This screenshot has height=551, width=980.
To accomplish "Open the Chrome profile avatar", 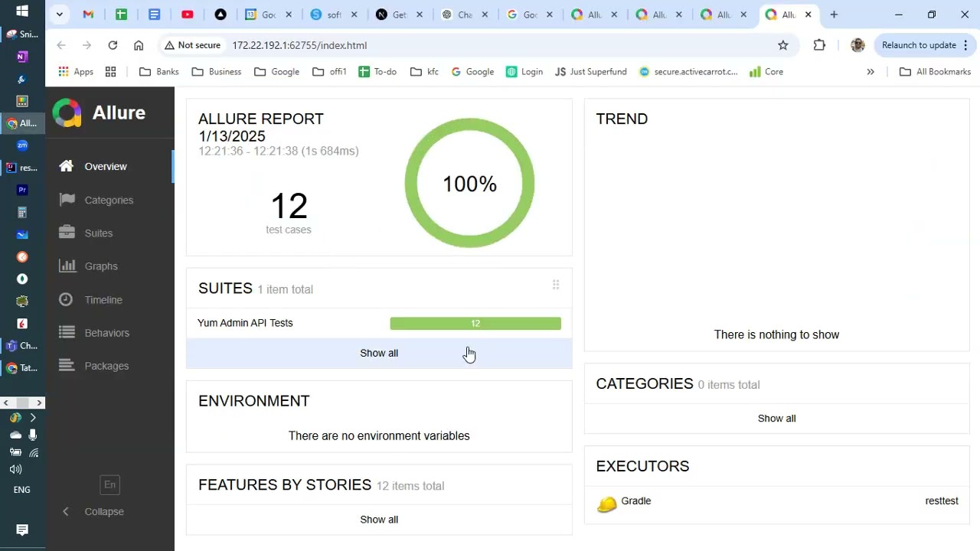I will click(857, 45).
